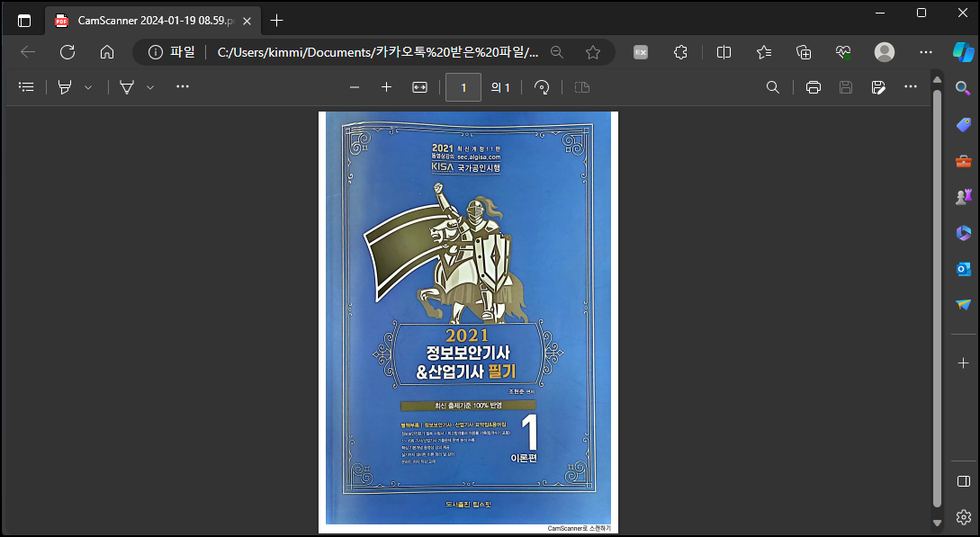Viewport: 980px width, 537px height.
Task: Open the user profile menu
Action: 885,52
